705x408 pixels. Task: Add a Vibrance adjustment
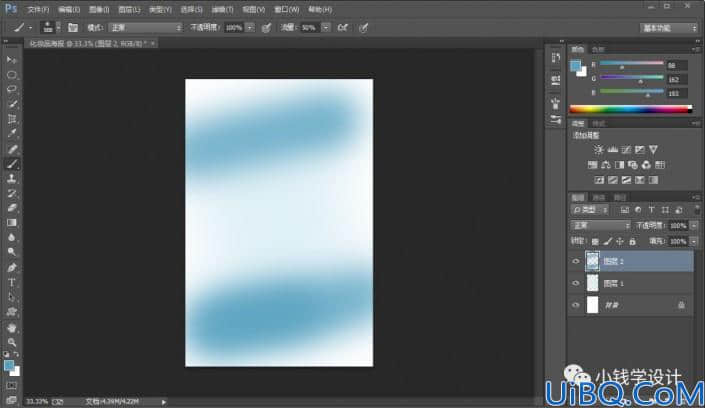coord(653,149)
